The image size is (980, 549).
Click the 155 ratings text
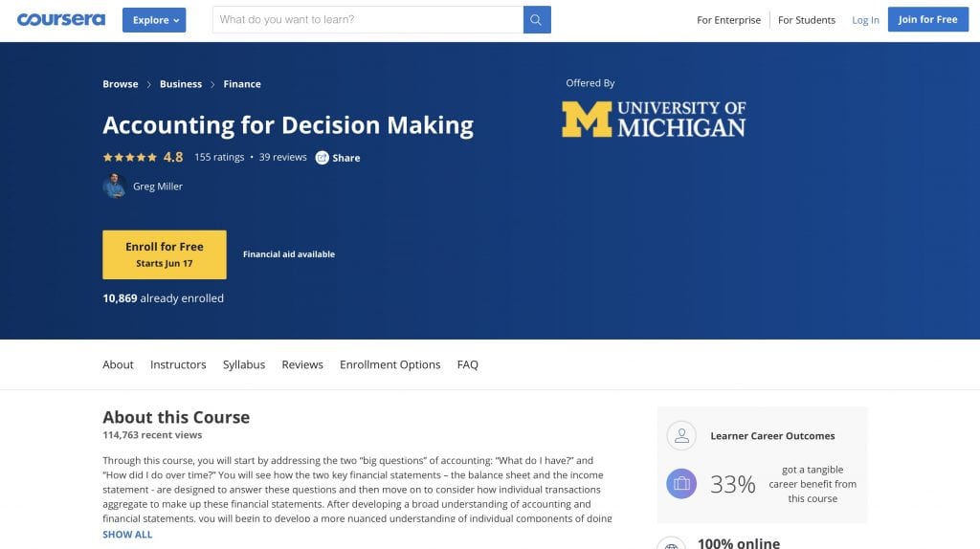coord(219,157)
